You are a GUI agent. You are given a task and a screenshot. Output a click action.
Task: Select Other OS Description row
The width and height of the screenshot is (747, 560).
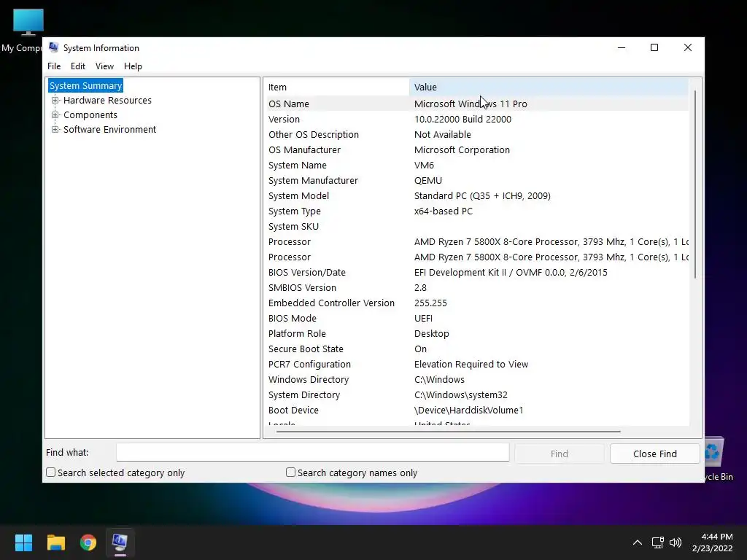pyautogui.click(x=477, y=134)
